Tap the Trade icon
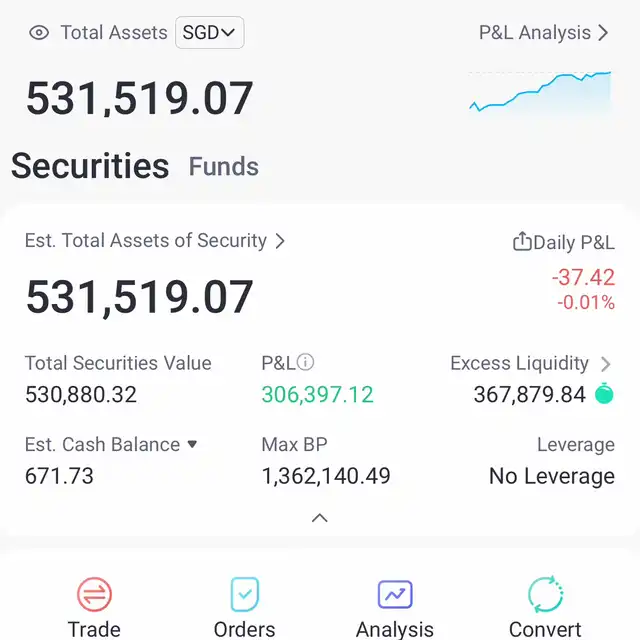 [x=94, y=594]
